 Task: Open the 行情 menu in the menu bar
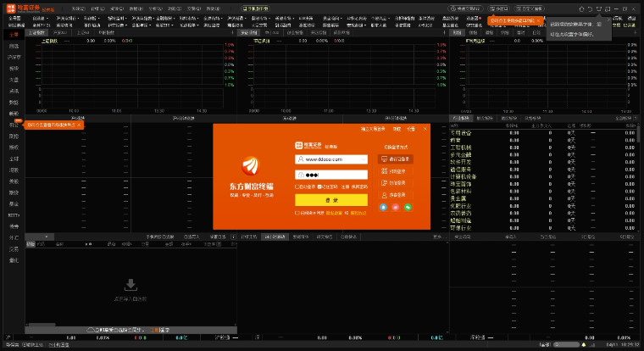(x=97, y=8)
